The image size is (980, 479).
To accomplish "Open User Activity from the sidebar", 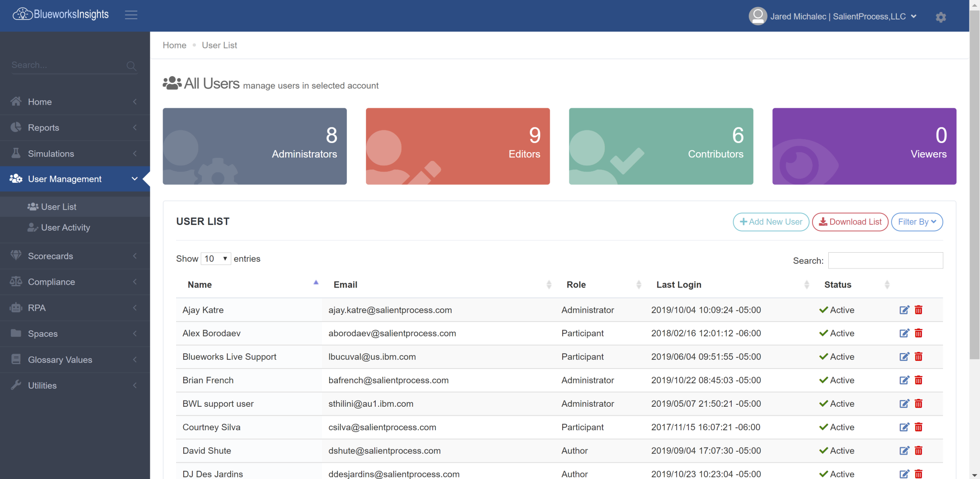I will coord(66,227).
